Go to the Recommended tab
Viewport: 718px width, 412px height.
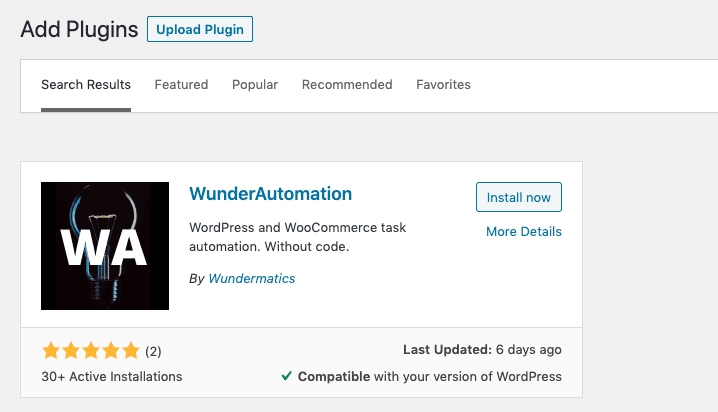347,85
